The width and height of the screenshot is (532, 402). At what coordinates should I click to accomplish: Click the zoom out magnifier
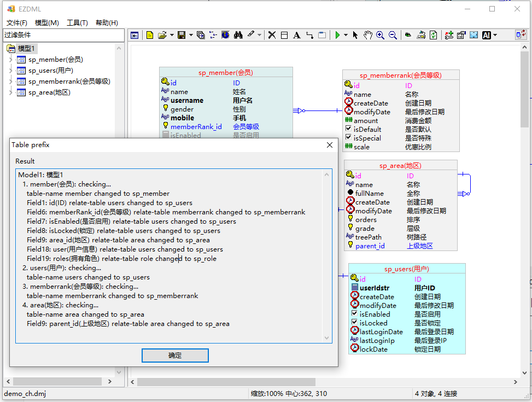point(393,35)
